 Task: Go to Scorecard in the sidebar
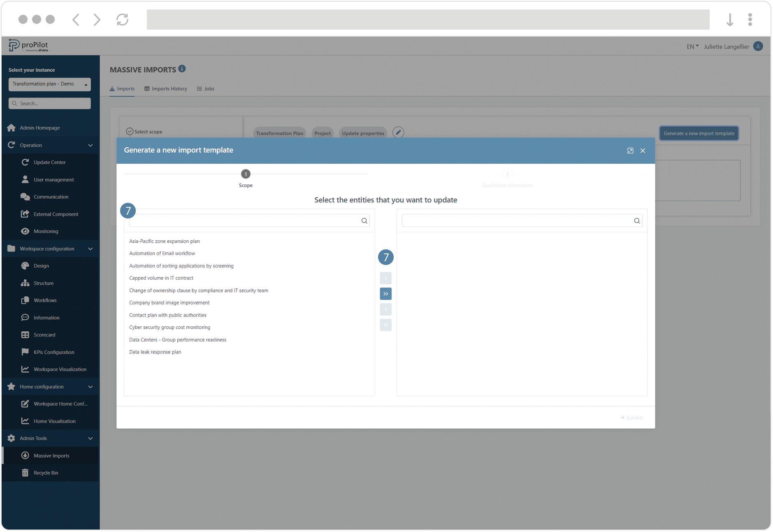tap(44, 335)
